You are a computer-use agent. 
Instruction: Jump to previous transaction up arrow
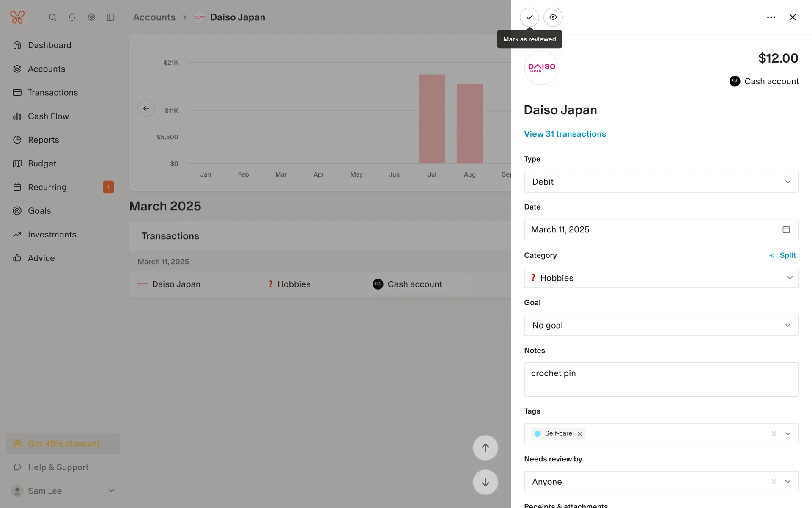pyautogui.click(x=485, y=448)
